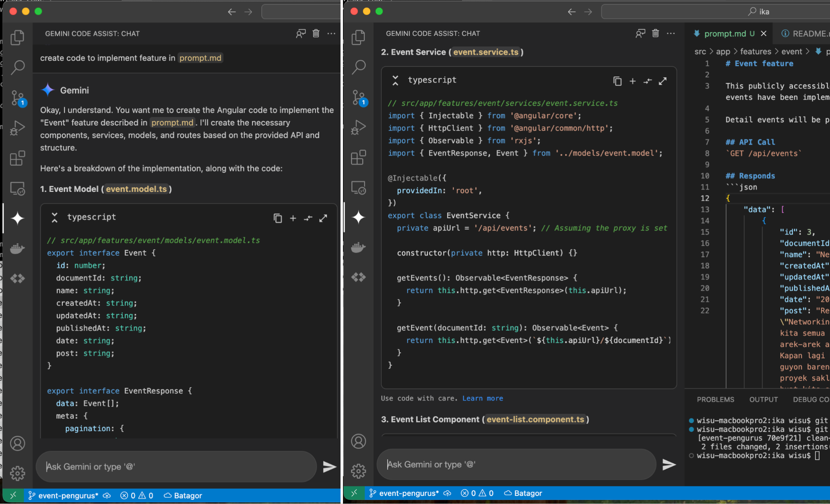
Task: Send message in the right Gemini chat
Action: pyautogui.click(x=669, y=465)
